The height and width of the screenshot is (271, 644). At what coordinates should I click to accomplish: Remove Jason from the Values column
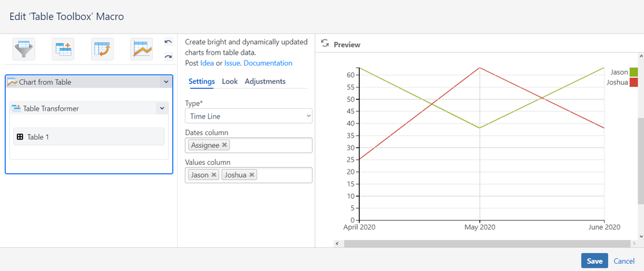213,175
